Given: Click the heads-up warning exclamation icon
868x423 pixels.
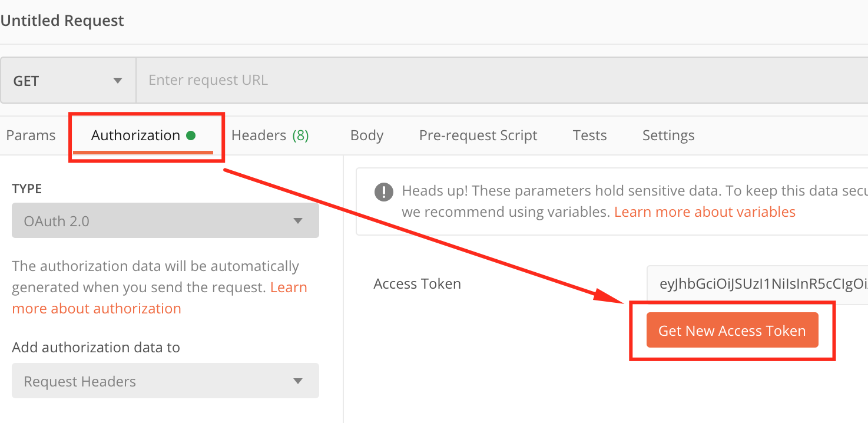Looking at the screenshot, I should coord(384,191).
